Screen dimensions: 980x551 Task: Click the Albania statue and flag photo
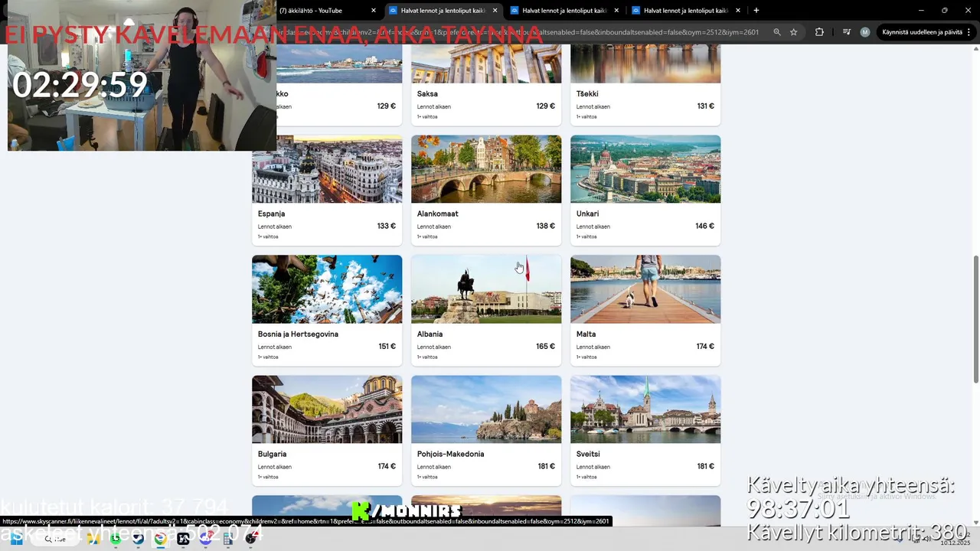486,289
